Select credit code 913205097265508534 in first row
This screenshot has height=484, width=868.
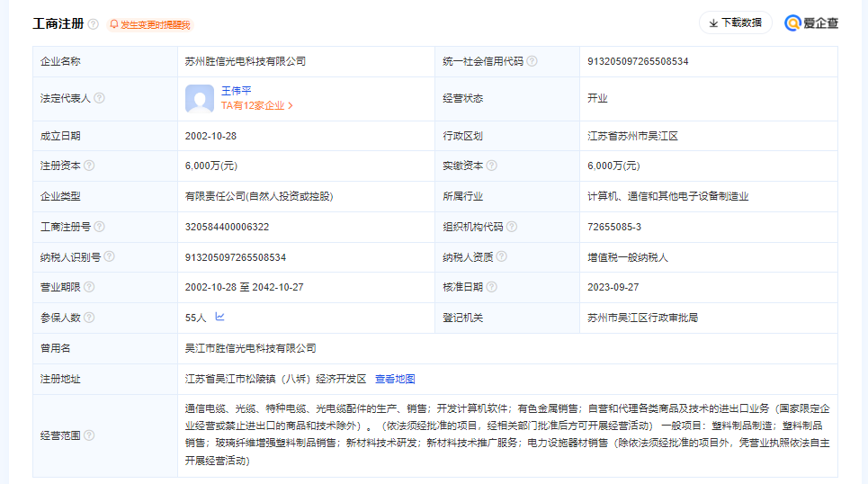638,61
